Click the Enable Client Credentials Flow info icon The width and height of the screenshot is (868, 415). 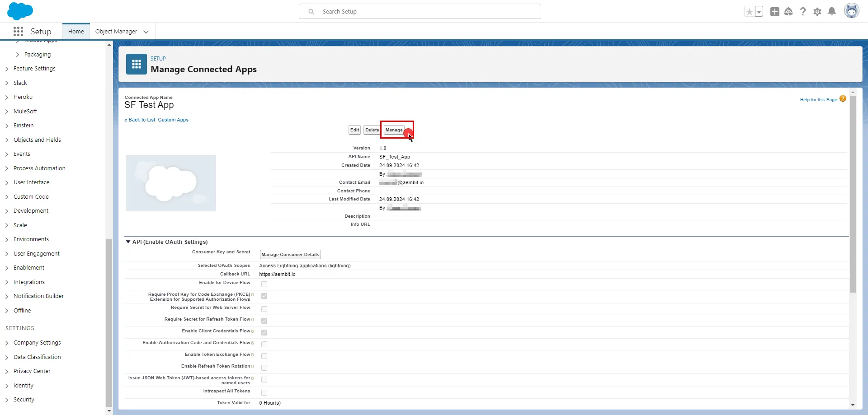[252, 331]
